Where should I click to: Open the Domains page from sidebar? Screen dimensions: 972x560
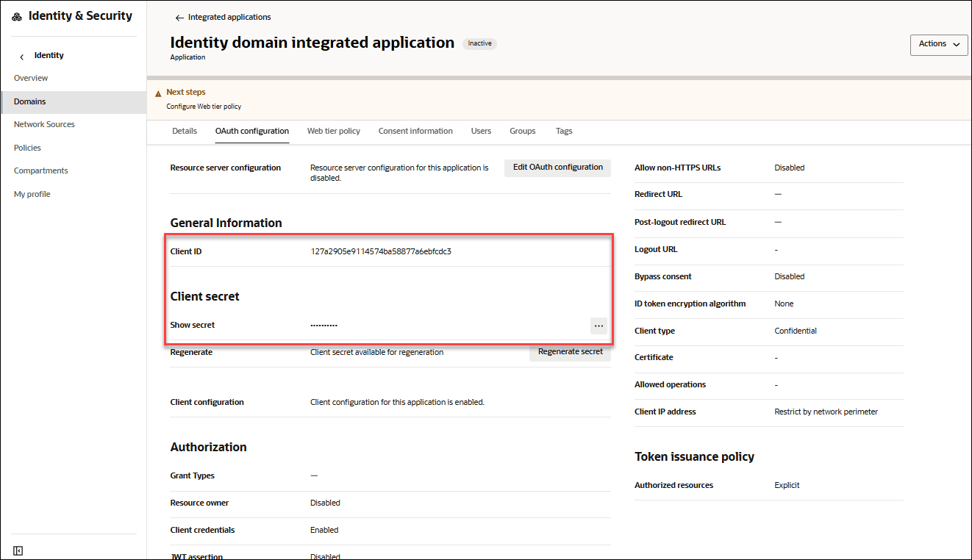point(31,101)
